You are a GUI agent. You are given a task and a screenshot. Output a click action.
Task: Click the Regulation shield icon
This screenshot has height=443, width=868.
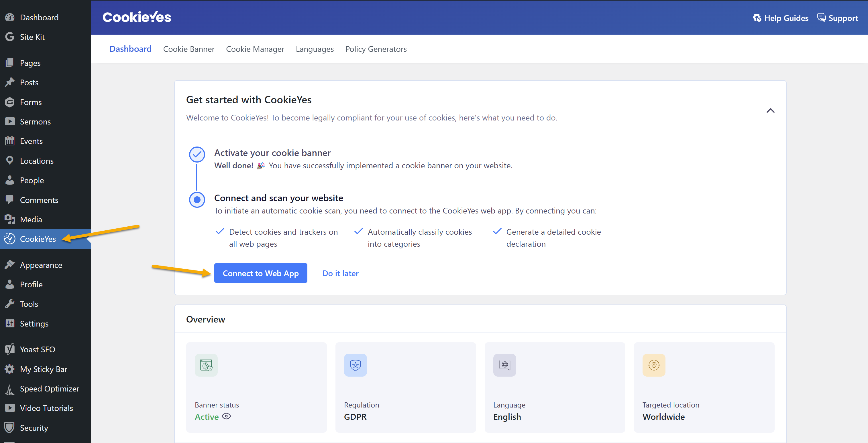[355, 365]
